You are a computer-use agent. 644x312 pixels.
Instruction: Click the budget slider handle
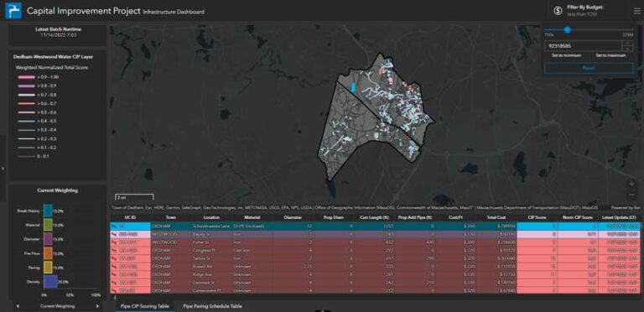[x=568, y=30]
